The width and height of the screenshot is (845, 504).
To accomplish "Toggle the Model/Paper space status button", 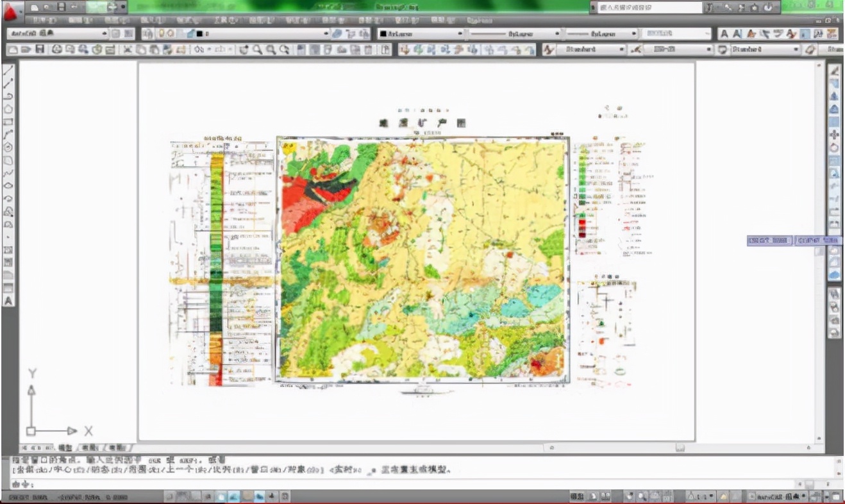I will tap(578, 496).
